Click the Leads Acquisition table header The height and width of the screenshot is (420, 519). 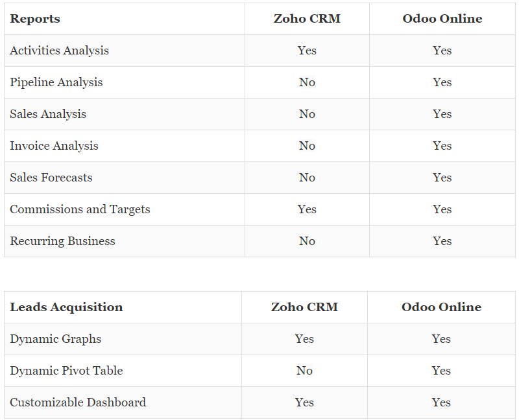coord(66,307)
